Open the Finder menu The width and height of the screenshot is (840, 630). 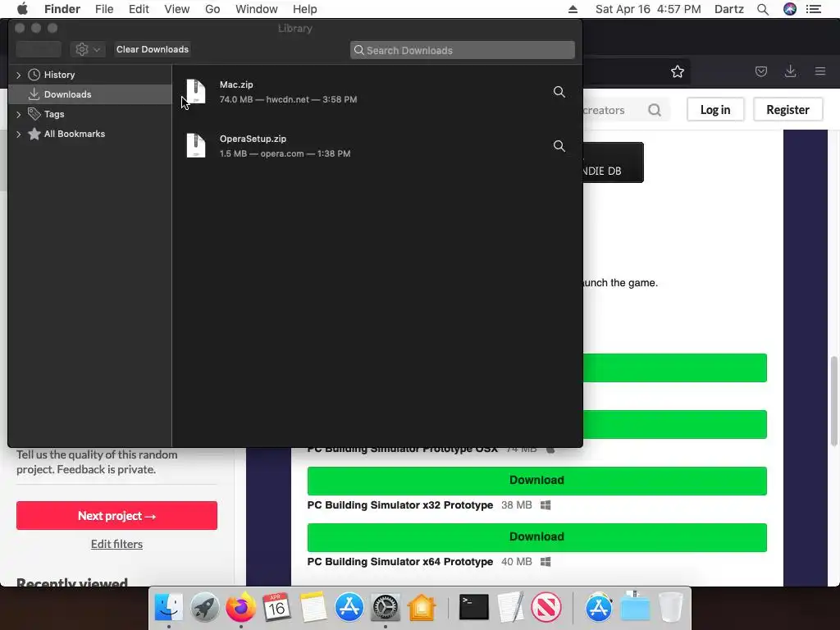(62, 9)
